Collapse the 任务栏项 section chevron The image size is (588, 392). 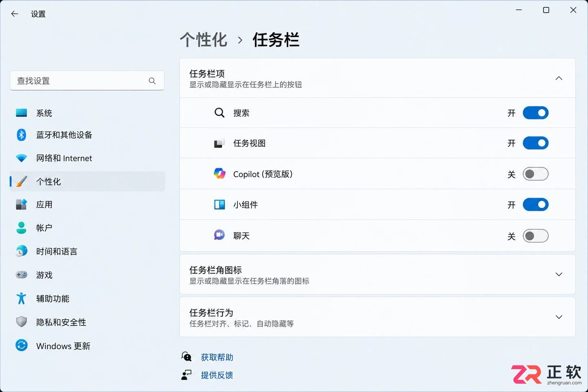(x=559, y=78)
